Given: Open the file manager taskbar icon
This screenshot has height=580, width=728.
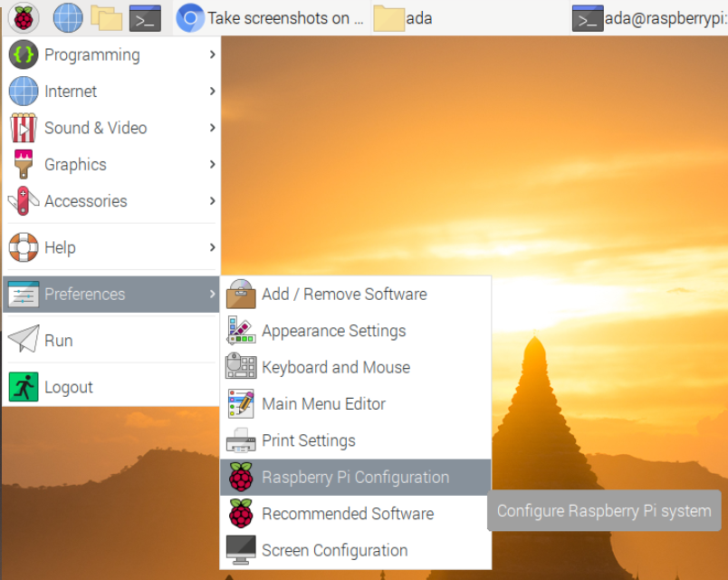Looking at the screenshot, I should point(108,17).
